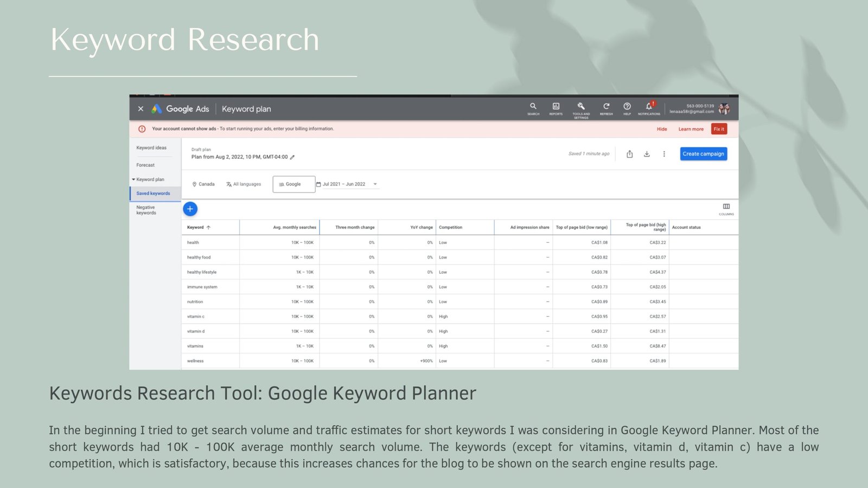Screen dimensions: 868x488
Task: Open the Jul 2021 – Jun 2022 date dropdown
Action: point(347,184)
